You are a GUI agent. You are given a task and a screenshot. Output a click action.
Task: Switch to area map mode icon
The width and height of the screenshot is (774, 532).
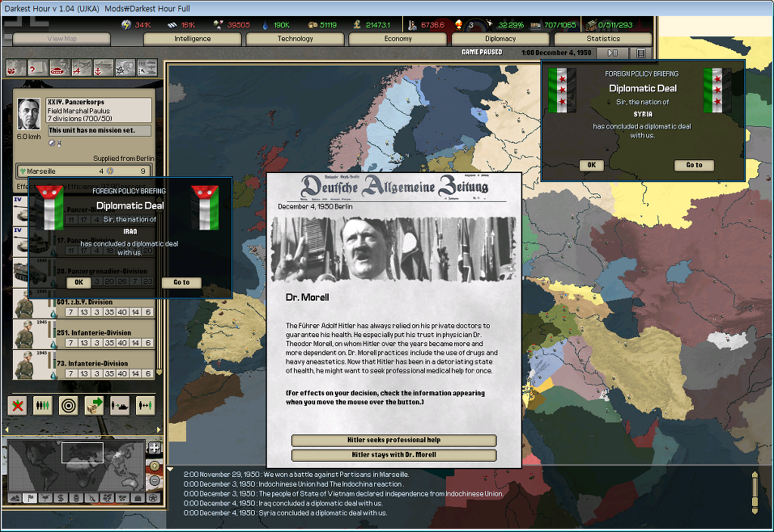point(122,498)
